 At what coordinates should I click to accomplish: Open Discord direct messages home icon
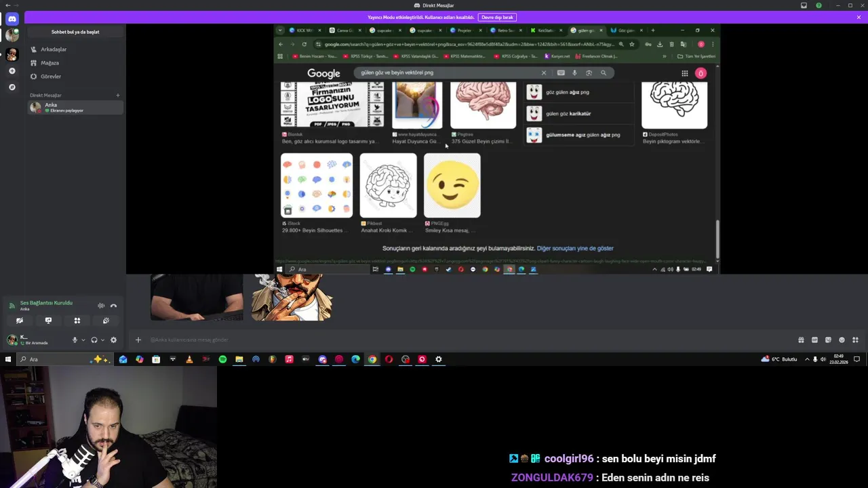pos(12,19)
